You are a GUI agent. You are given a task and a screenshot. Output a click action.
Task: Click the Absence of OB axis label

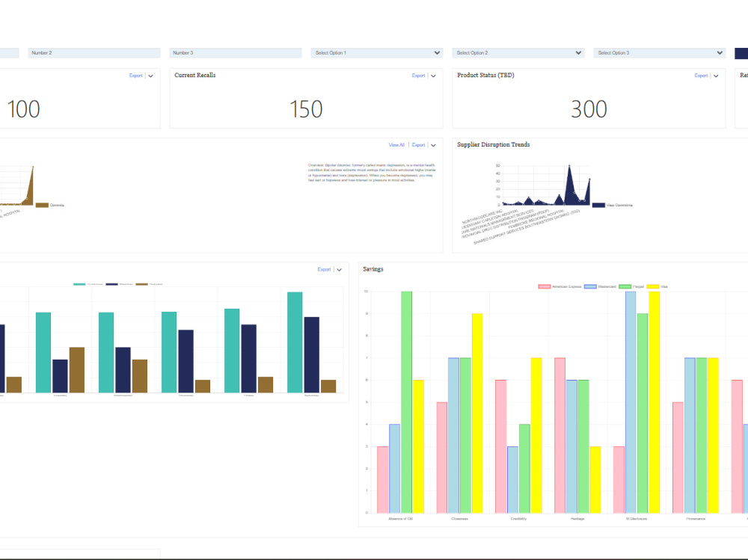[400, 518]
